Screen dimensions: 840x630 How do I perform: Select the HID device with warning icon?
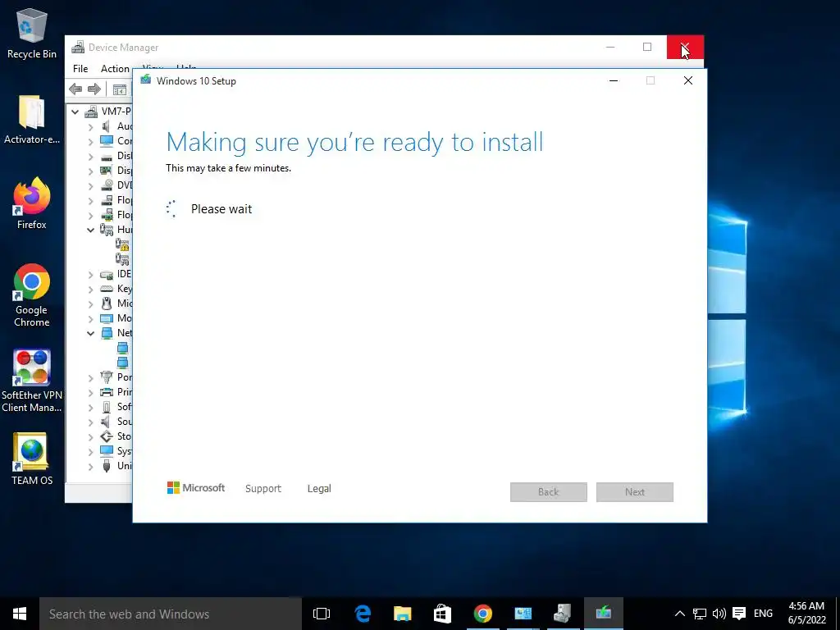tap(122, 244)
